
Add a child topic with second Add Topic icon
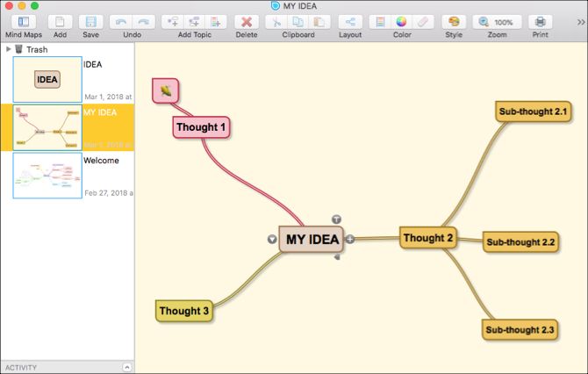(x=194, y=22)
